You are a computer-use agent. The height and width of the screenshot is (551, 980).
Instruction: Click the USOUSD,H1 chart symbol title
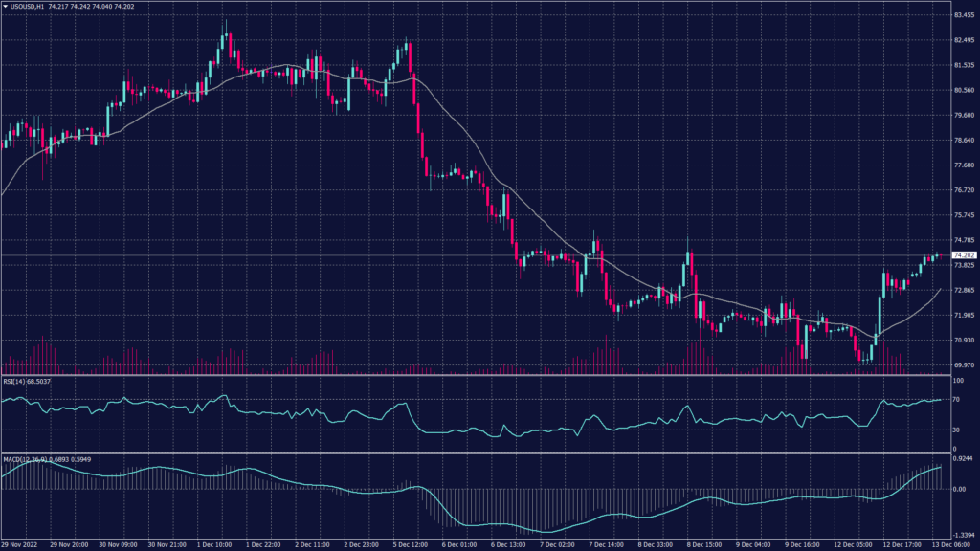(28, 7)
